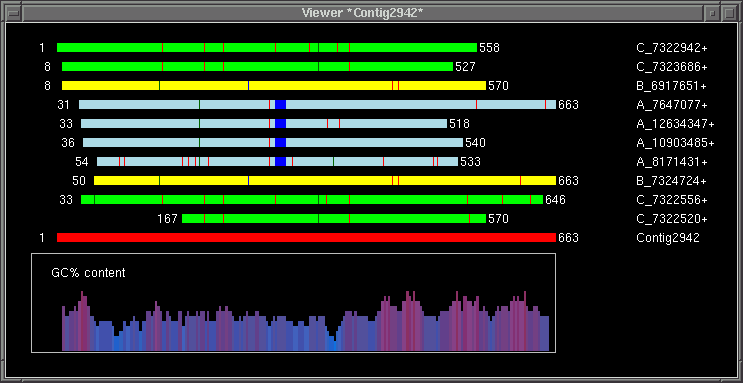
Task: Click the dark blue block in A_12634347+ bar
Action: point(281,123)
